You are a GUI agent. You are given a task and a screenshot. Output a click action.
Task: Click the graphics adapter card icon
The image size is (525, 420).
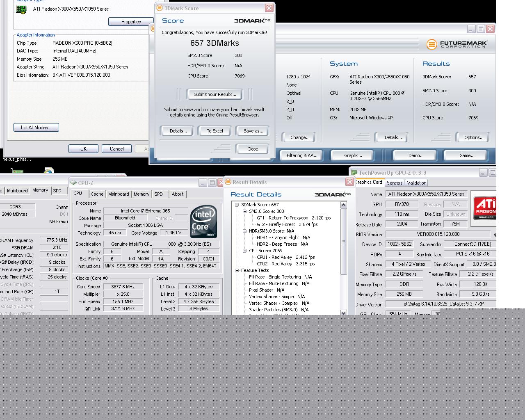(21, 9)
